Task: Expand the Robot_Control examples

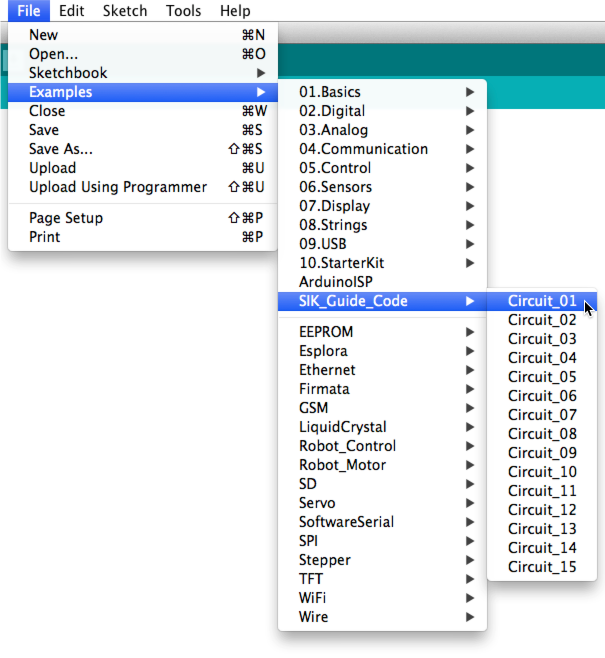Action: click(382, 446)
